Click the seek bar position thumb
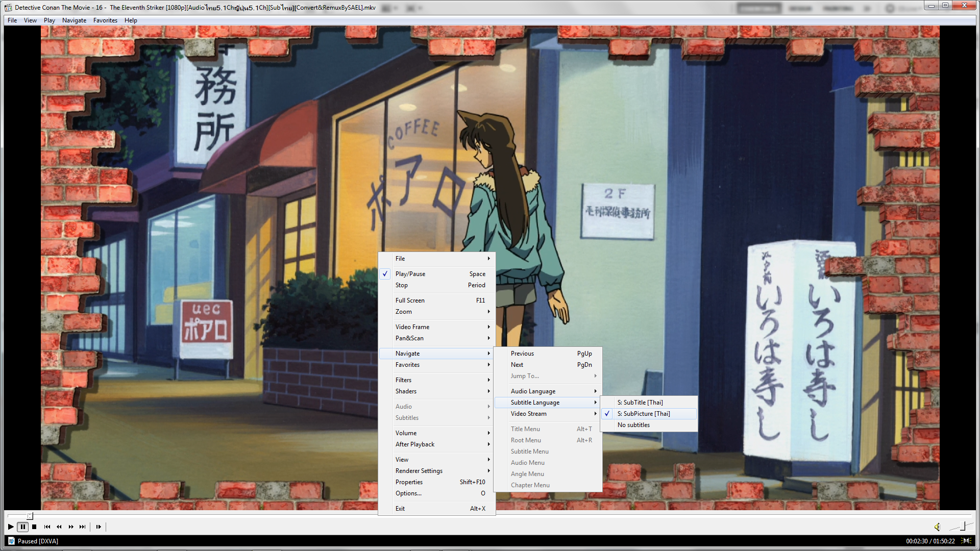 click(30, 516)
